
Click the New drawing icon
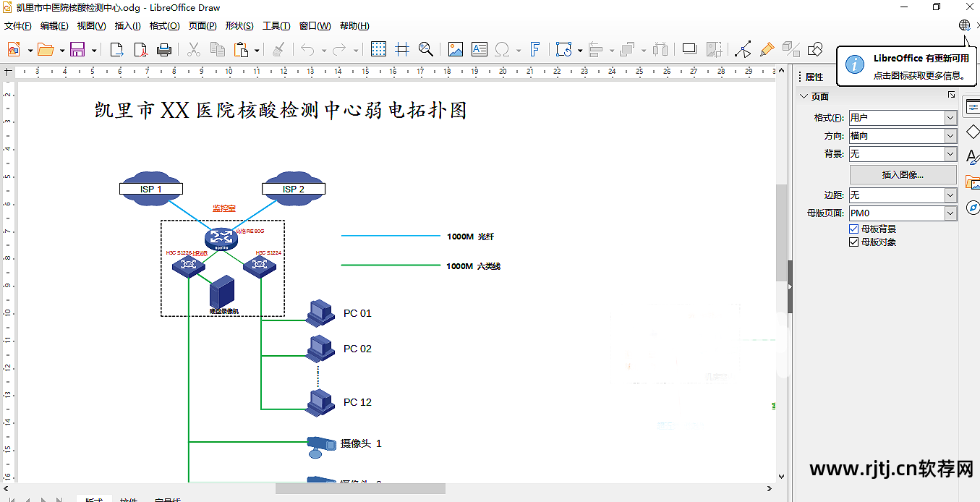tap(14, 49)
